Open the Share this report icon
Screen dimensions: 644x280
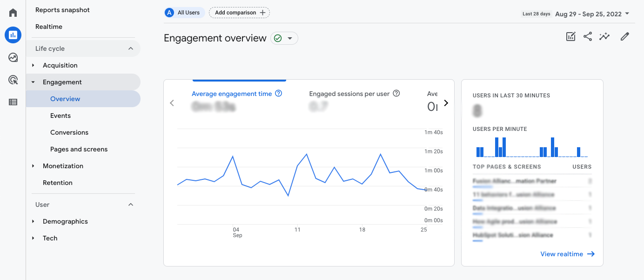point(587,36)
